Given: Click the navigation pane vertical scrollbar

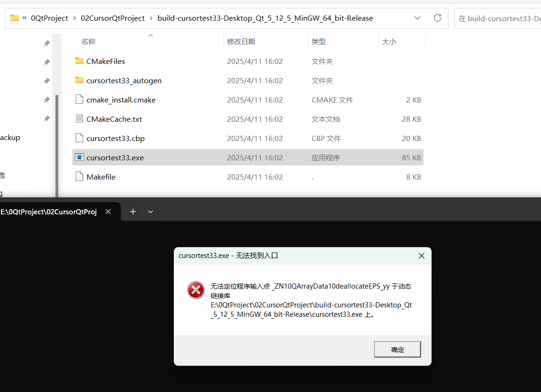Looking at the screenshot, I should [57, 146].
